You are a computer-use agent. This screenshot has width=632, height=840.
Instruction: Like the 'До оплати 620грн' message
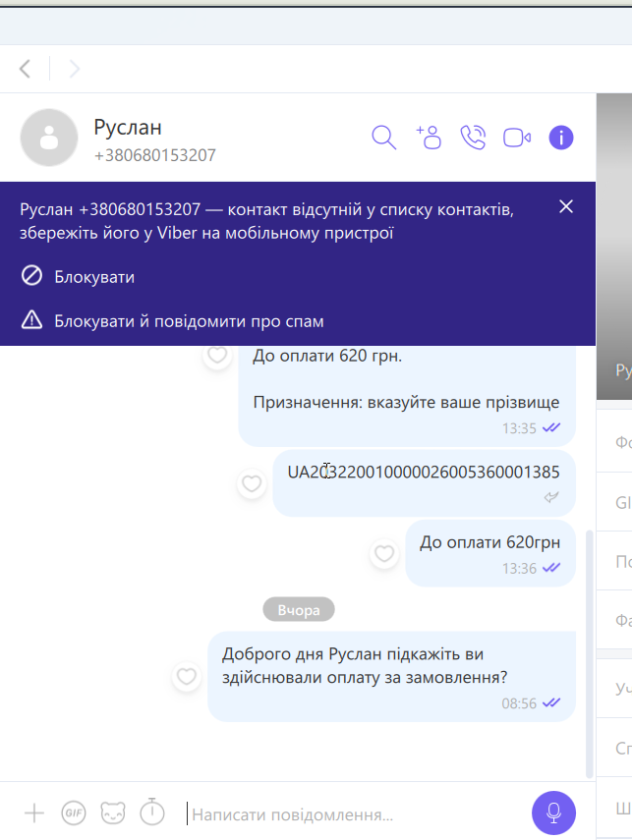tap(384, 553)
